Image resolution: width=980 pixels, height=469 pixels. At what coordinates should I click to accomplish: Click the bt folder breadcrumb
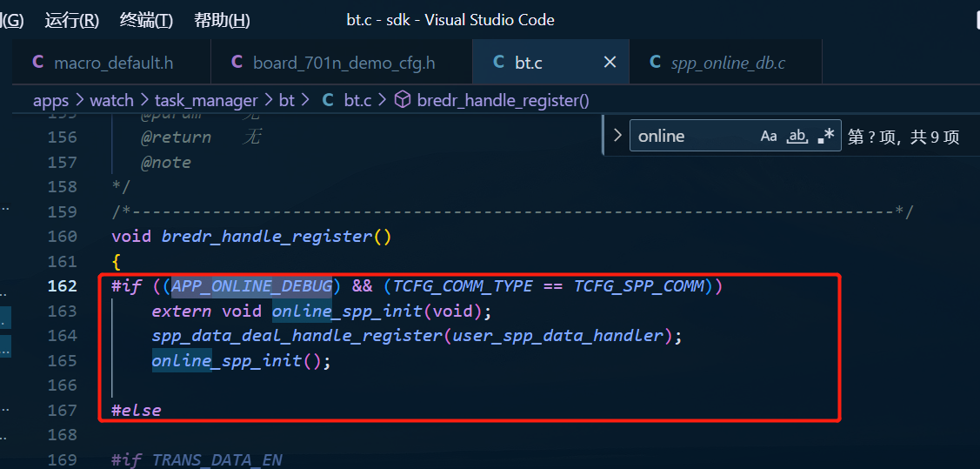pos(287,100)
